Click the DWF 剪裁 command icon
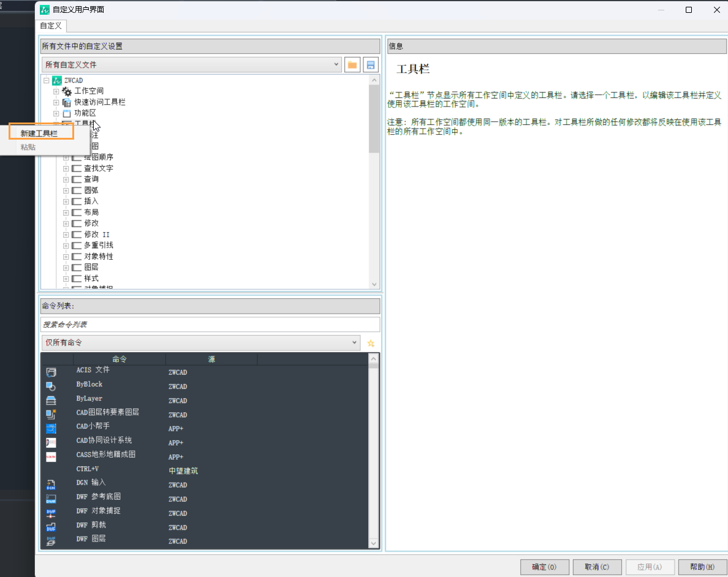This screenshot has width=728, height=577. point(51,527)
